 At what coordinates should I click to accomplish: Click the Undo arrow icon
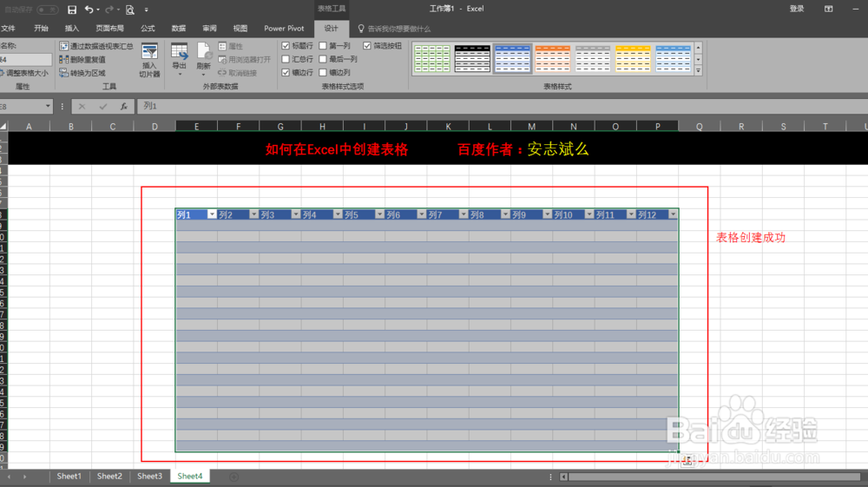coord(89,10)
